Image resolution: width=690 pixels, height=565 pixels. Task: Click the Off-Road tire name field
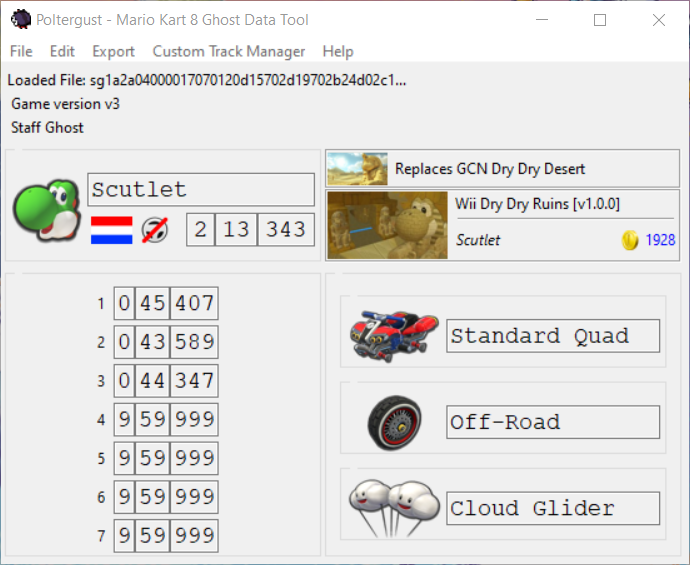pos(553,422)
